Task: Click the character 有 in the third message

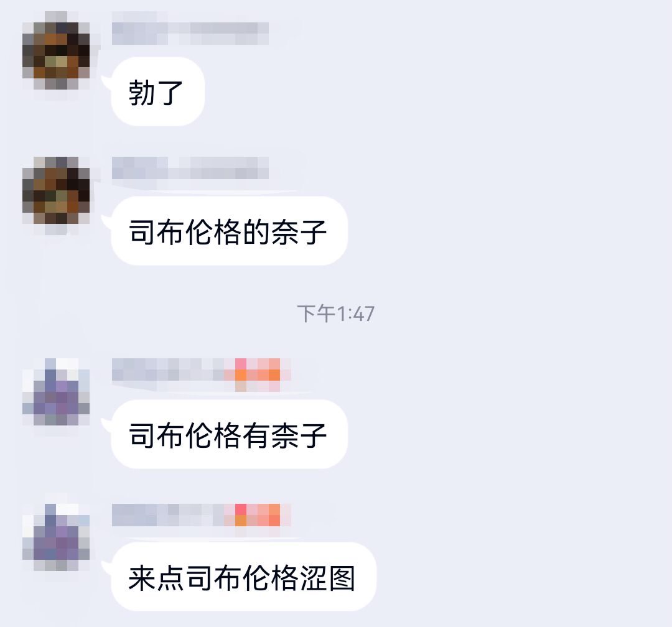Action: [x=256, y=435]
